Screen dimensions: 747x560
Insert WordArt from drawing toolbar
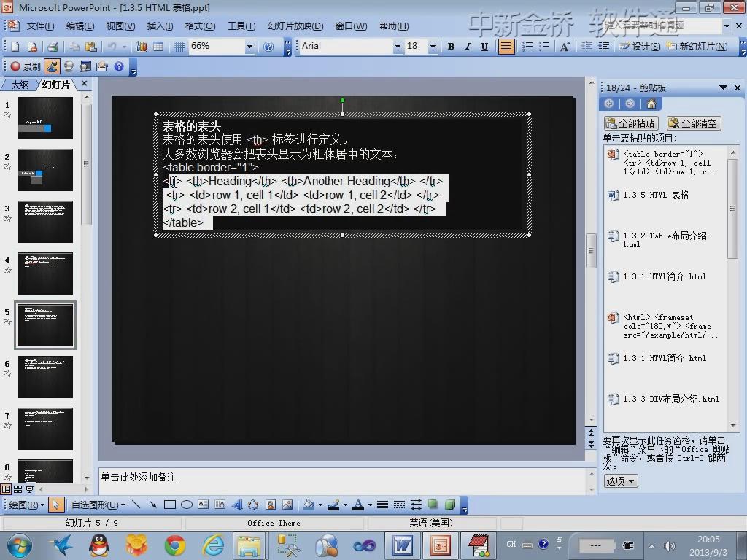(237, 505)
